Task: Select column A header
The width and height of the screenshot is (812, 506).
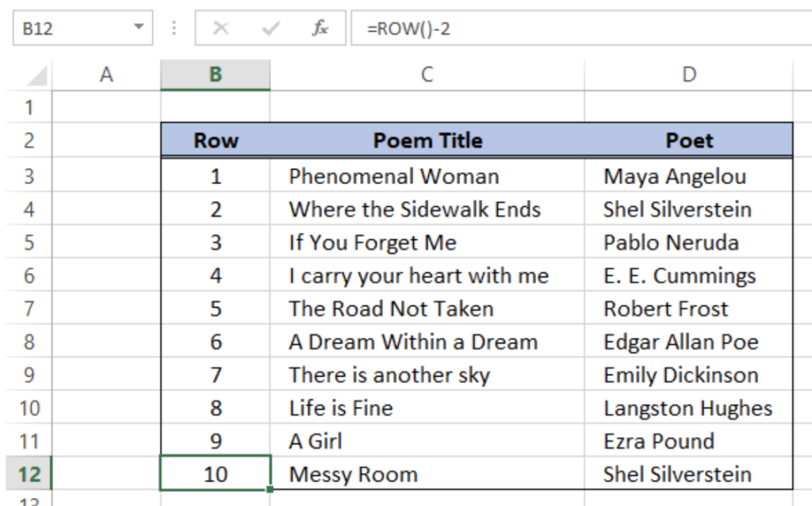Action: tap(106, 75)
